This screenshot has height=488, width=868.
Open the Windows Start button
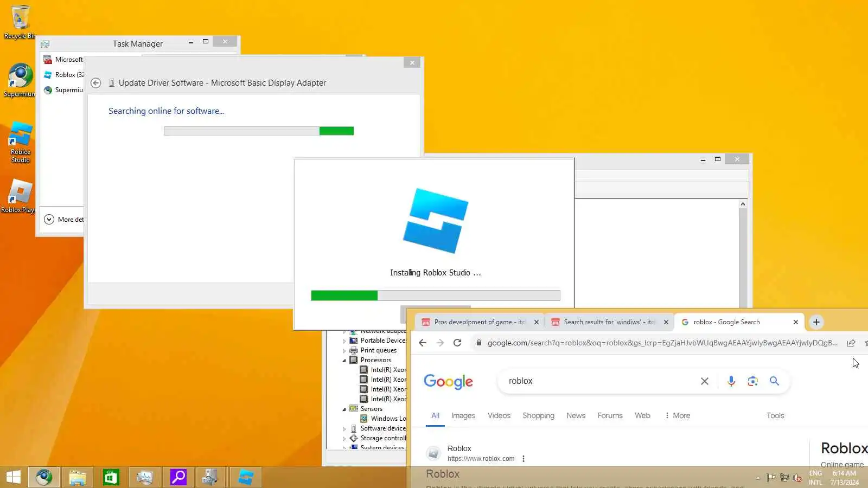(13, 477)
